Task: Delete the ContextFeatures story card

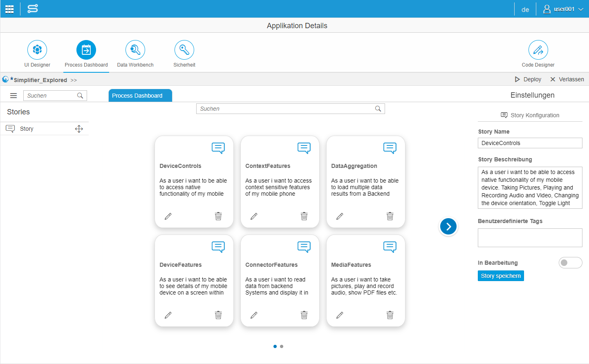Action: [x=304, y=216]
